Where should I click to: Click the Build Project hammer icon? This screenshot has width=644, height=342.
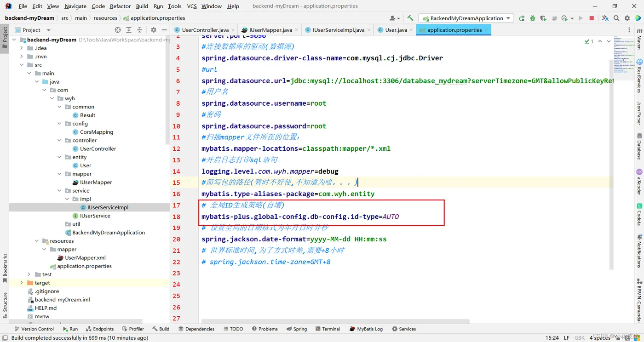410,18
